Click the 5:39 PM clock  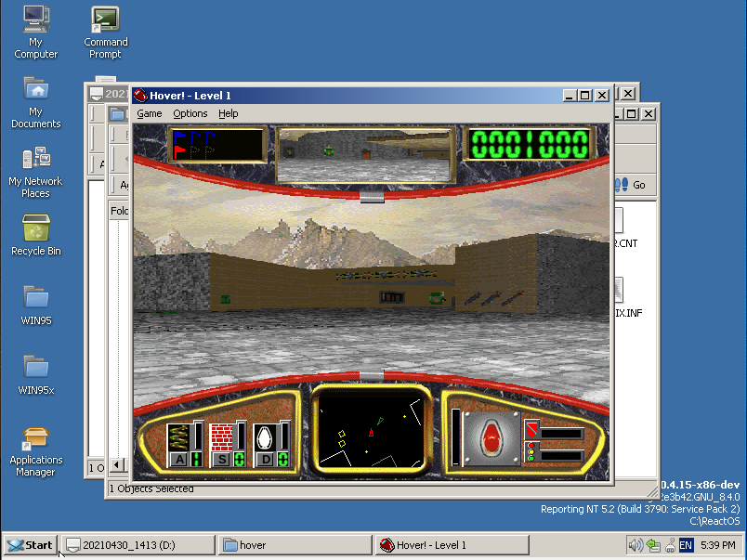click(718, 545)
